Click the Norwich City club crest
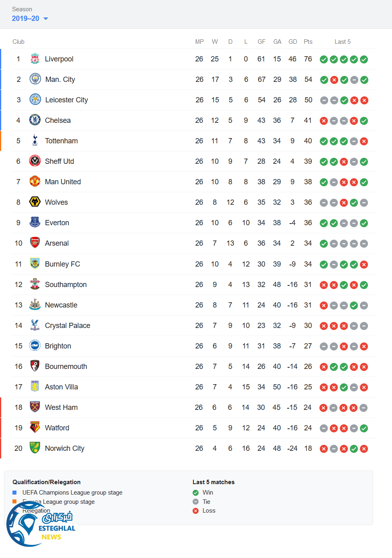 click(x=35, y=448)
